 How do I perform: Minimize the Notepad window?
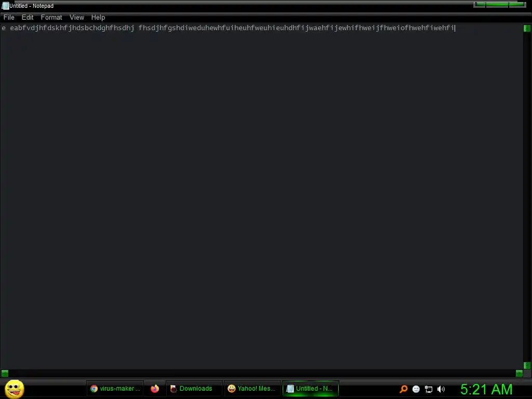tap(480, 4)
